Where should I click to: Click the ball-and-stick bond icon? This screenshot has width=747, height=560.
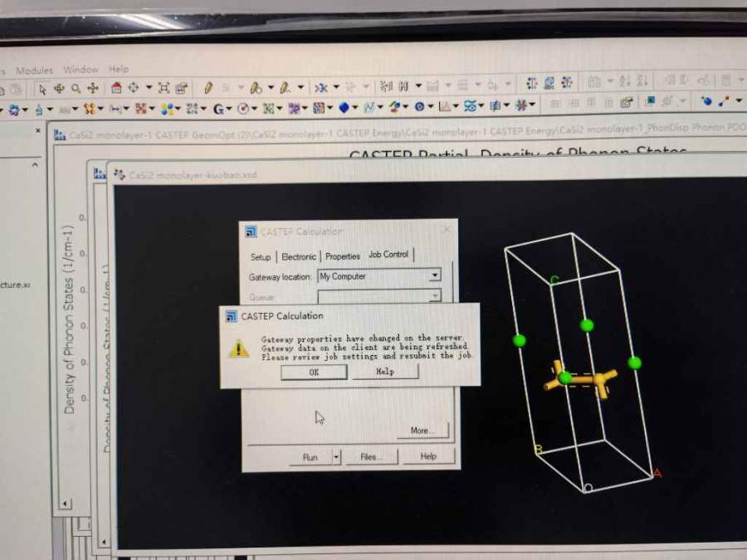tap(724, 101)
